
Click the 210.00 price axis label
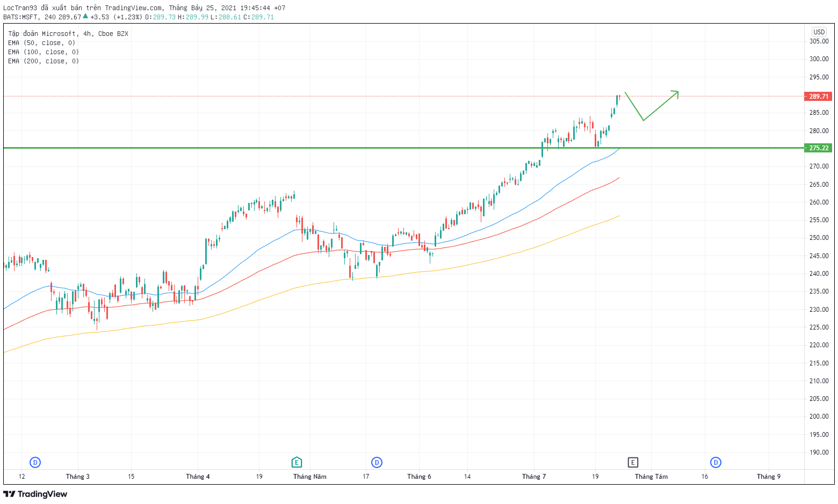[819, 381]
